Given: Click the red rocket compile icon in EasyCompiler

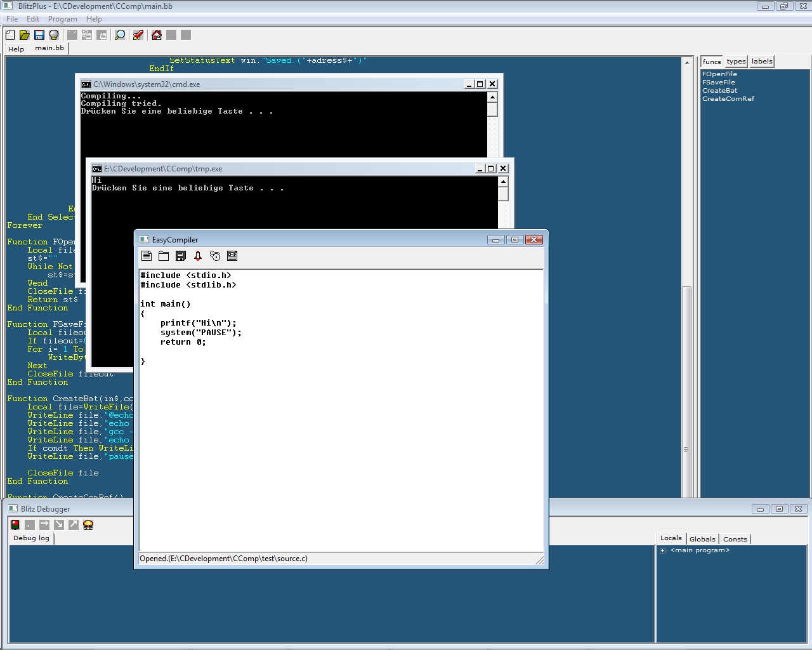Looking at the screenshot, I should tap(198, 256).
